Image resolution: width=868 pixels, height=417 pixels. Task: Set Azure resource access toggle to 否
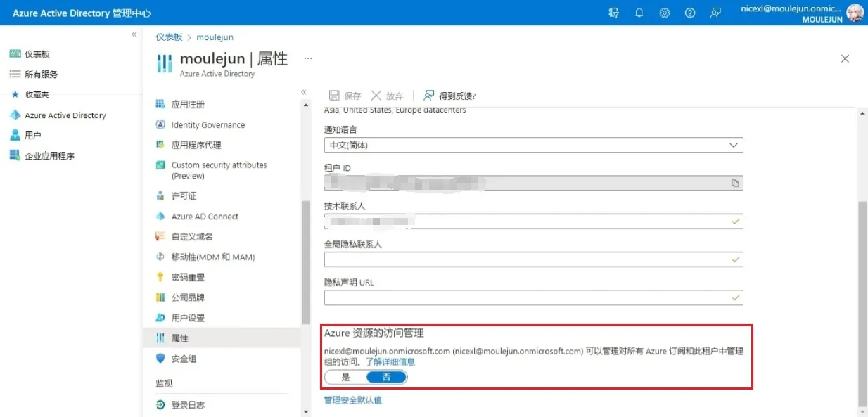(386, 377)
